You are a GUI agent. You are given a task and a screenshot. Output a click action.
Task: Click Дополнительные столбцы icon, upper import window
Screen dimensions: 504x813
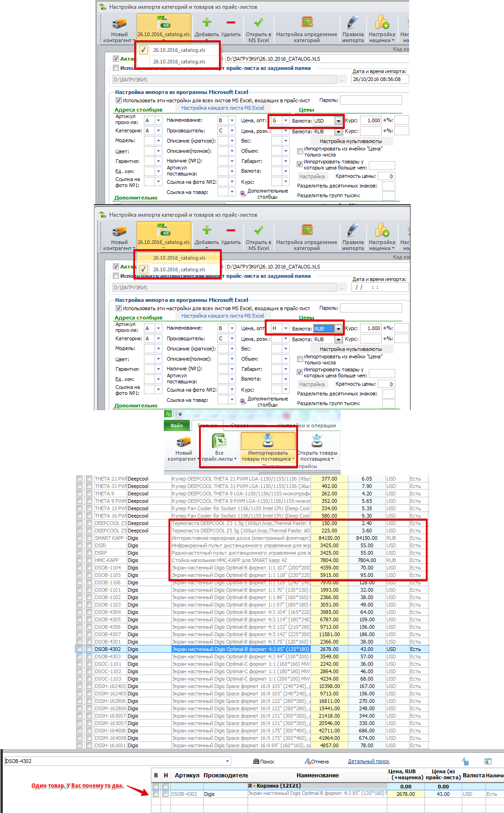tap(243, 194)
